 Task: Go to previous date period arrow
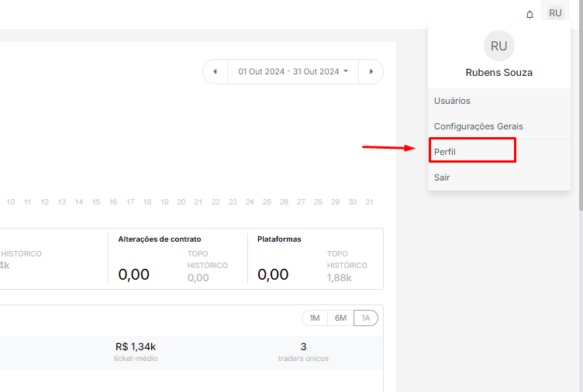(215, 71)
